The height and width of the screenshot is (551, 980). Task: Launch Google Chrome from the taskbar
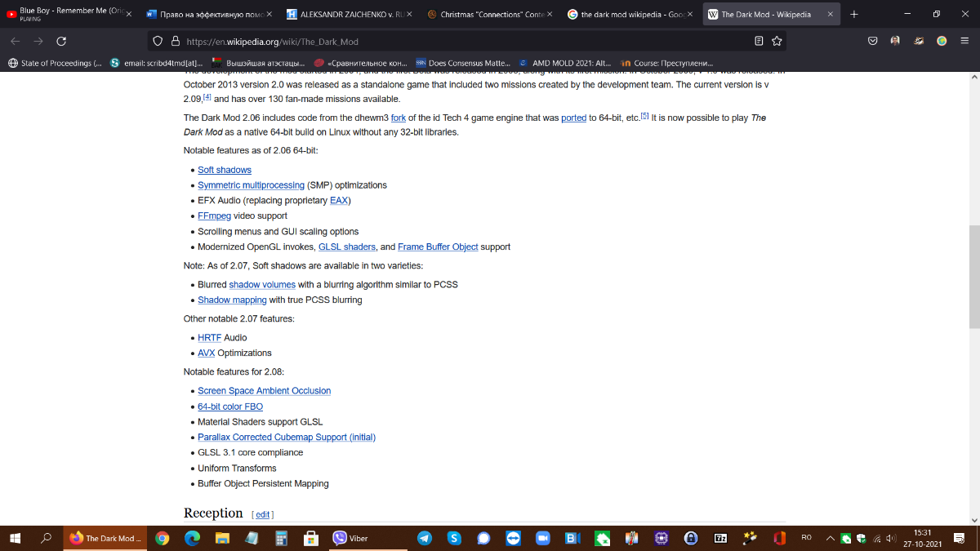pos(162,538)
